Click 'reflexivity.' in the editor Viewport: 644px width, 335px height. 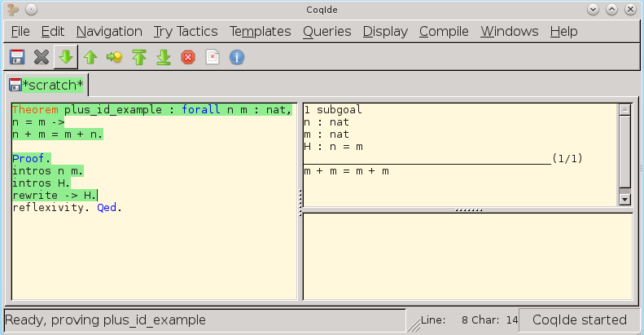(51, 208)
